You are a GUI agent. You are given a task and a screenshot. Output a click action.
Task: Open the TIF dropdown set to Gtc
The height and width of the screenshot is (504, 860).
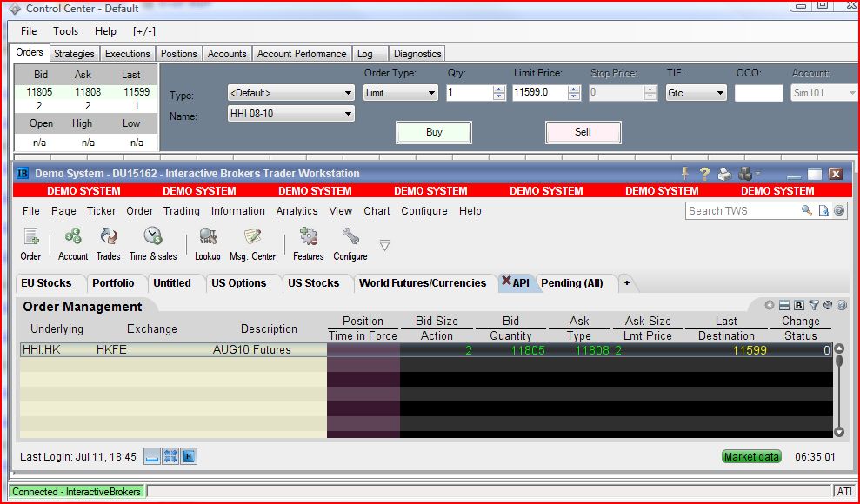(x=696, y=93)
